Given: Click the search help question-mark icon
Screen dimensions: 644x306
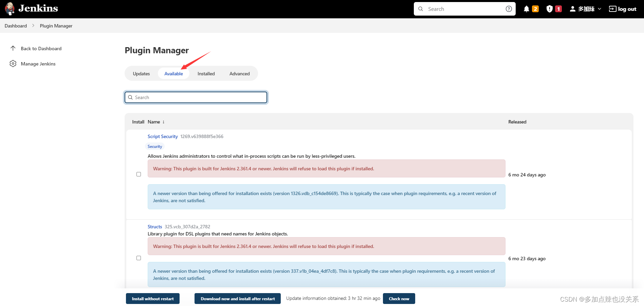Looking at the screenshot, I should tap(509, 9).
